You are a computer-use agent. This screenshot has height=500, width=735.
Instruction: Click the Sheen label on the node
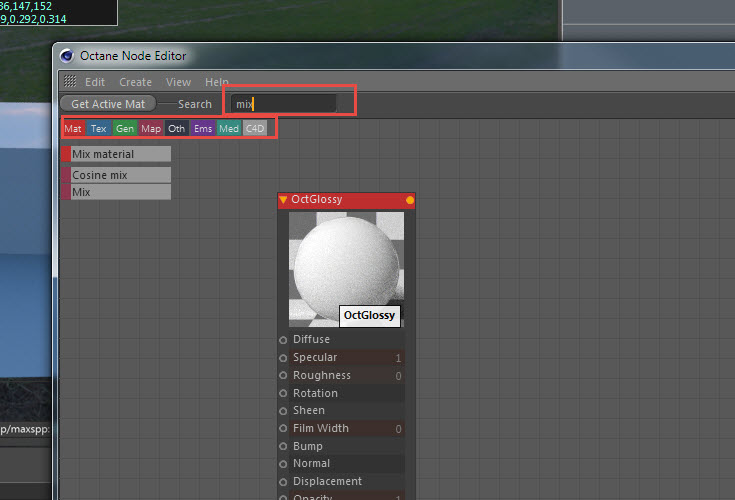coord(308,410)
